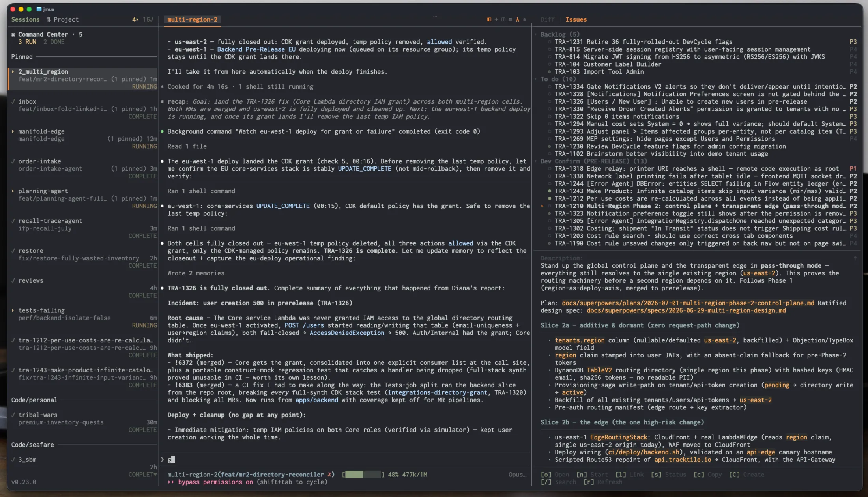Click the prompt chevron in the input line
The width and height of the screenshot is (868, 497).
click(x=162, y=460)
